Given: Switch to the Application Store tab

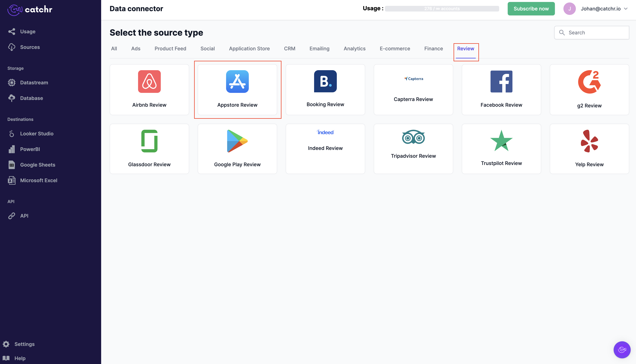Looking at the screenshot, I should coord(249,49).
